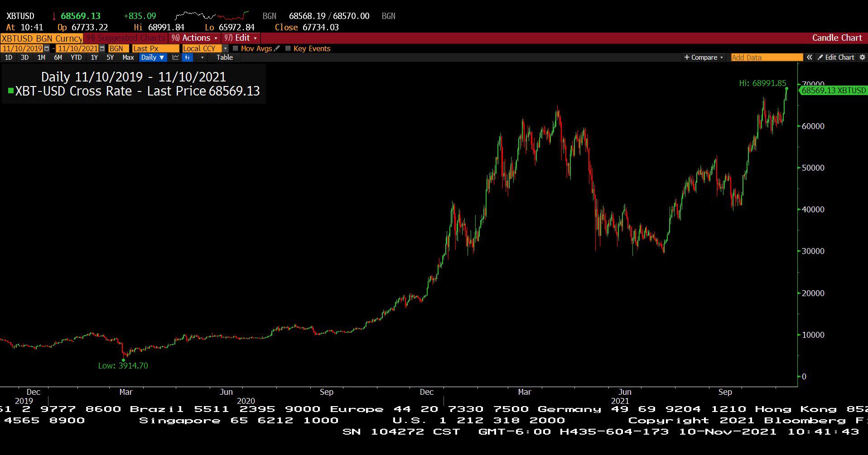The width and height of the screenshot is (868, 455).
Task: Click the Candle Chart title text
Action: 837,38
